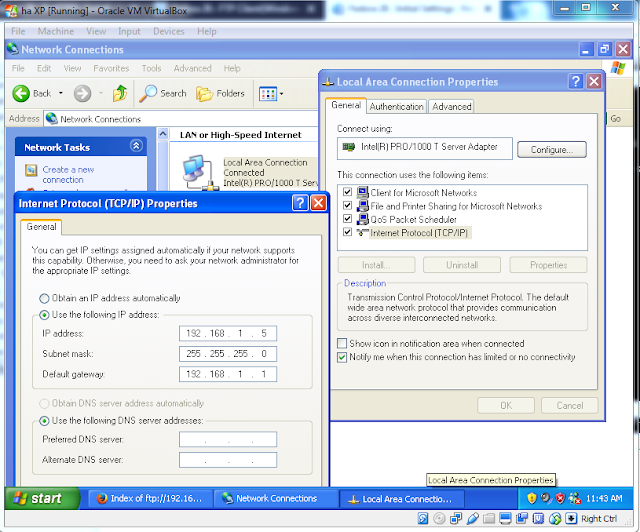Click the Create a new connection icon
This screenshot has height=532, width=640.
[x=31, y=170]
